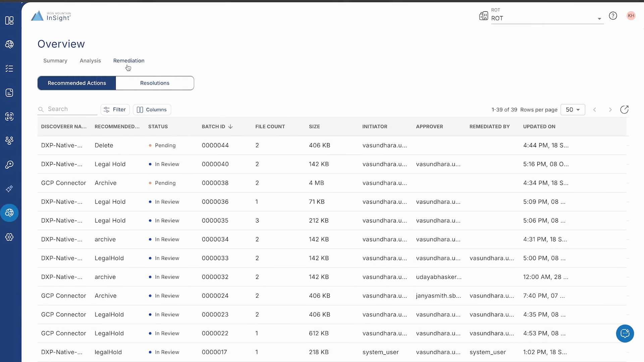This screenshot has width=644, height=362.
Task: Sort by Initiator column header
Action: 375,126
